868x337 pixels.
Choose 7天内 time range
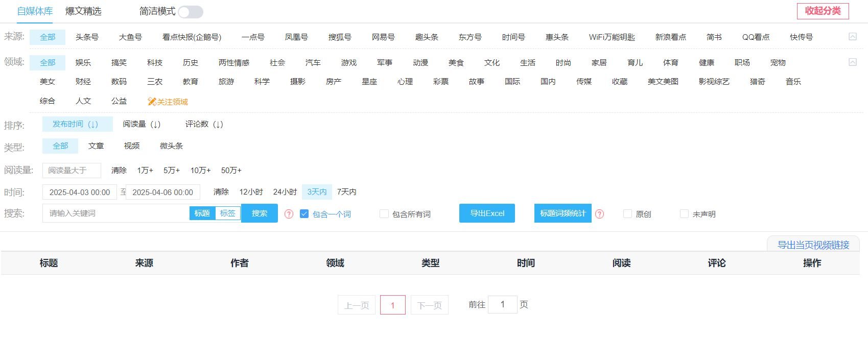[346, 192]
